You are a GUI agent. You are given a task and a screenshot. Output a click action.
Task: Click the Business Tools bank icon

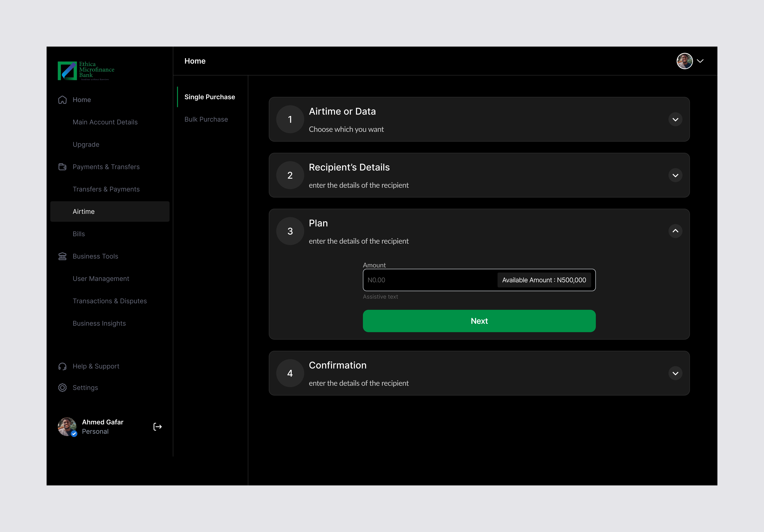click(62, 256)
